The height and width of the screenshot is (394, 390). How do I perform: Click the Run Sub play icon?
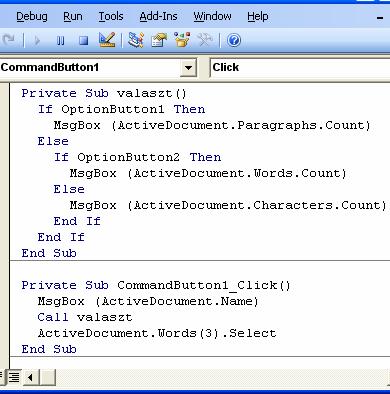37,41
